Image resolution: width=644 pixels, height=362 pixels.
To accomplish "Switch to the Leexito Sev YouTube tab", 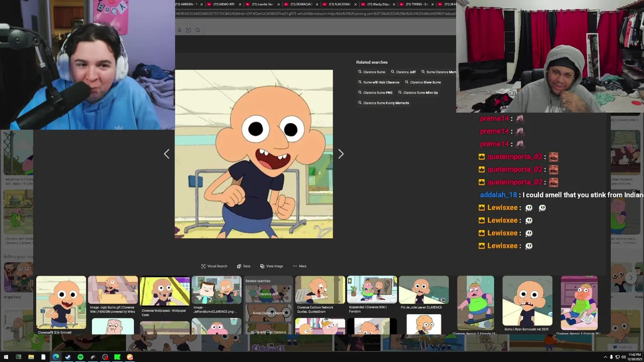I will 262,4.
